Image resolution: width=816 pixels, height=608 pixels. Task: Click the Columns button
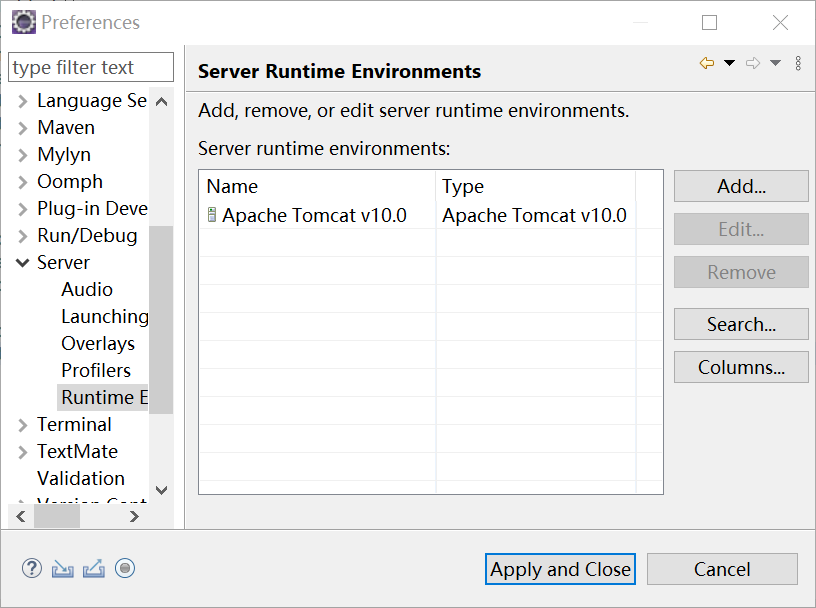pyautogui.click(x=740, y=367)
